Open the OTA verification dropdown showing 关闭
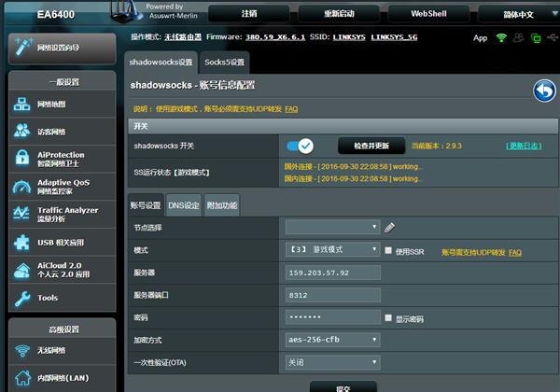The height and width of the screenshot is (392, 560). point(332,362)
